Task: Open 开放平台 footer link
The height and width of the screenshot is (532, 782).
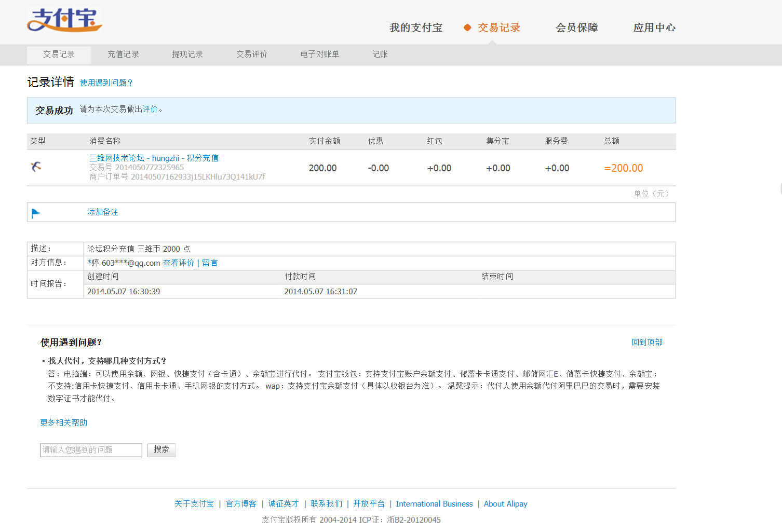Action: pos(369,504)
